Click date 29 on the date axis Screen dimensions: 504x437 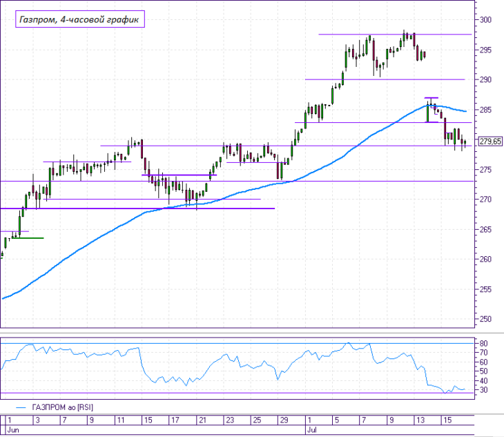[284, 420]
